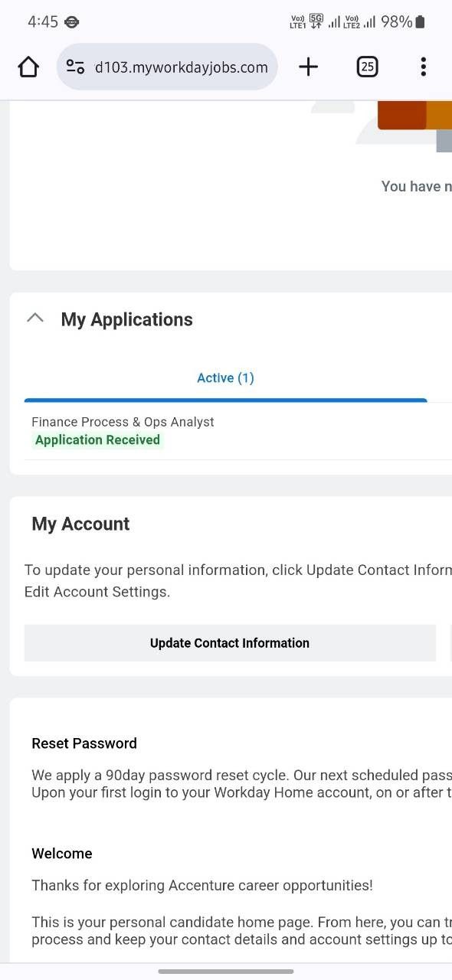Tap the address bar showing d103.myworkdayjobs.com
452x980 pixels.
coord(181,67)
